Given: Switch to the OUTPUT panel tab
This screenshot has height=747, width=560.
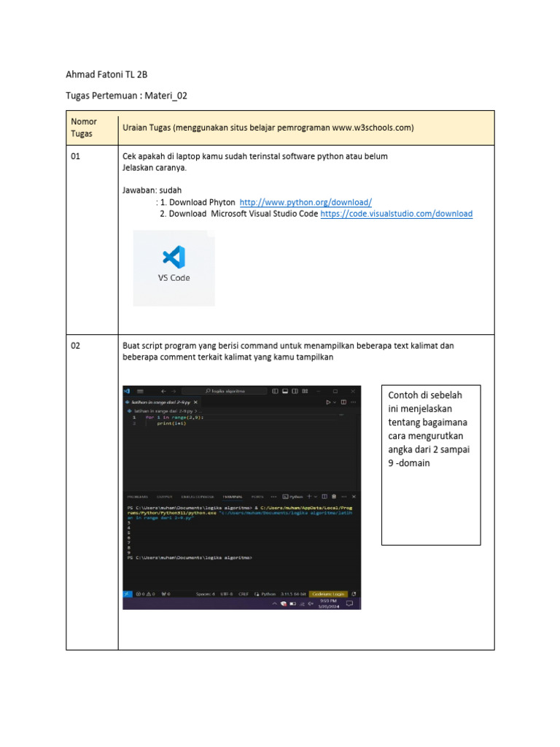Looking at the screenshot, I should 164,497.
